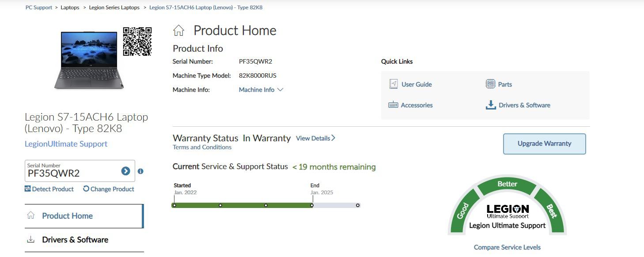Click the Legion Series Laptops breadcrumb
The width and height of the screenshot is (644, 257).
(x=114, y=8)
